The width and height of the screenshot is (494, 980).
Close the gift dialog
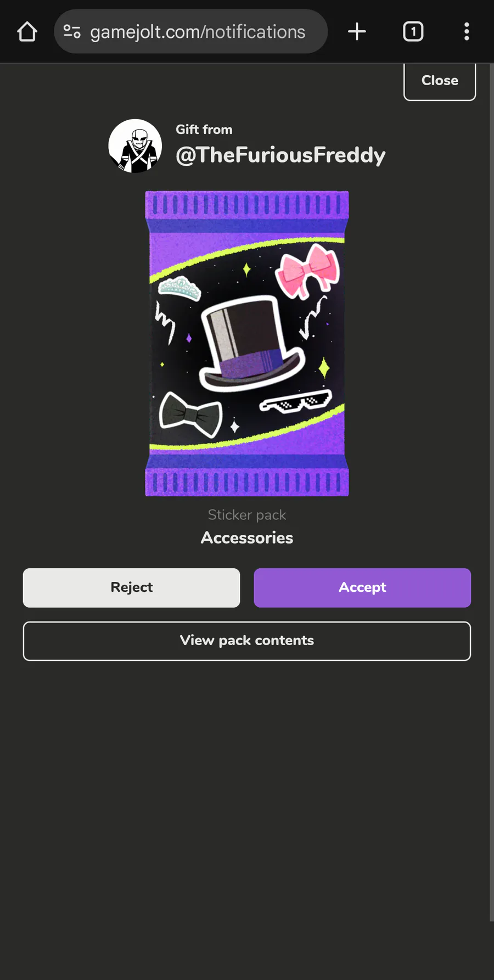(440, 81)
